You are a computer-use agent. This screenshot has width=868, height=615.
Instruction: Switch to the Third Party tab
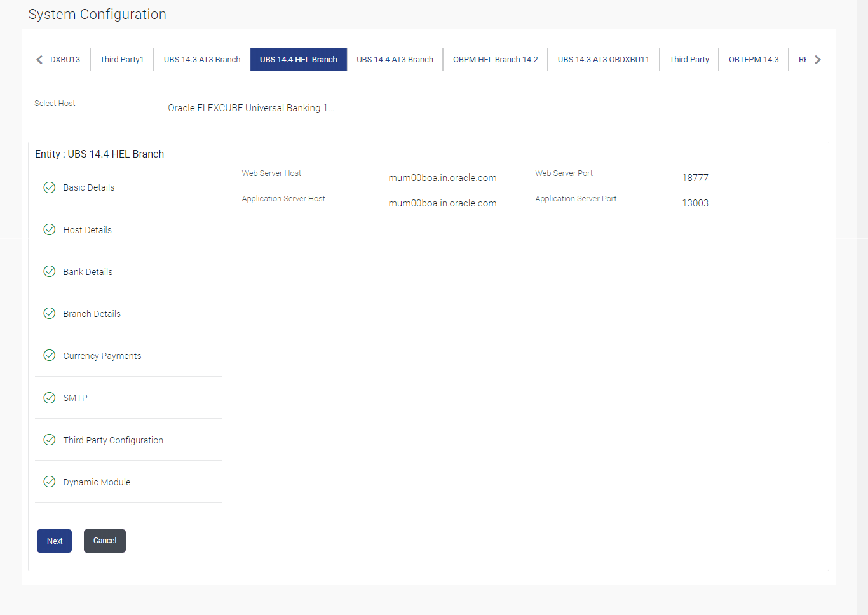coord(689,60)
